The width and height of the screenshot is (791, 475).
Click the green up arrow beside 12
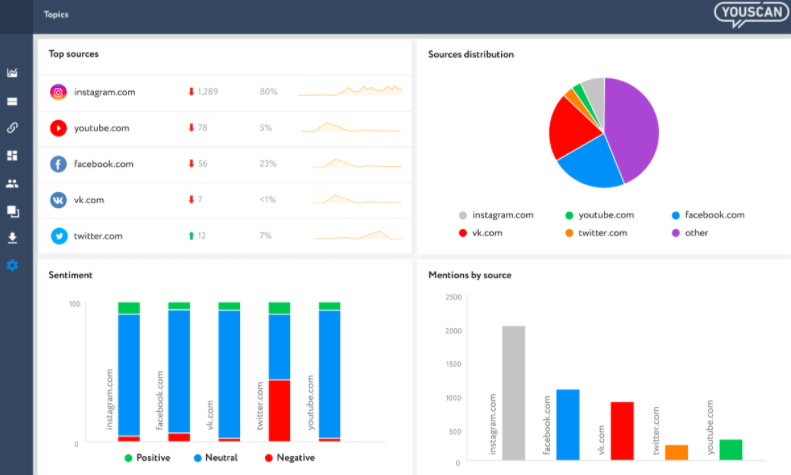coord(191,235)
